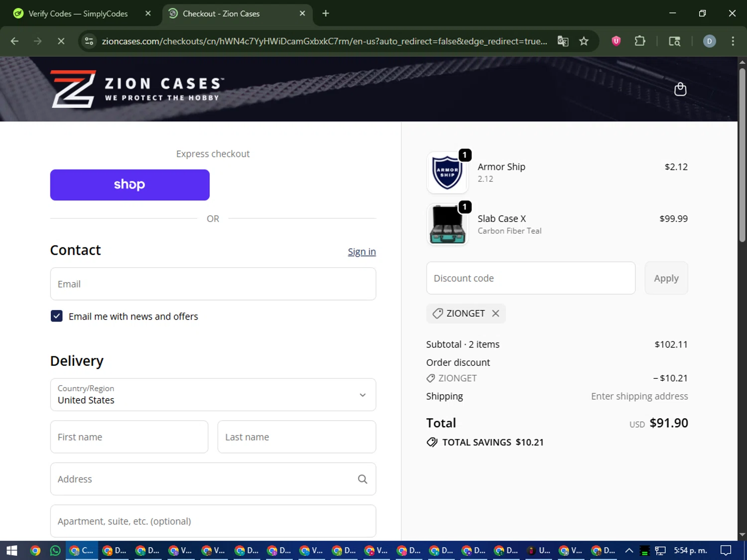This screenshot has height=560, width=747.
Task: Open the profile avatar D
Action: point(709,41)
